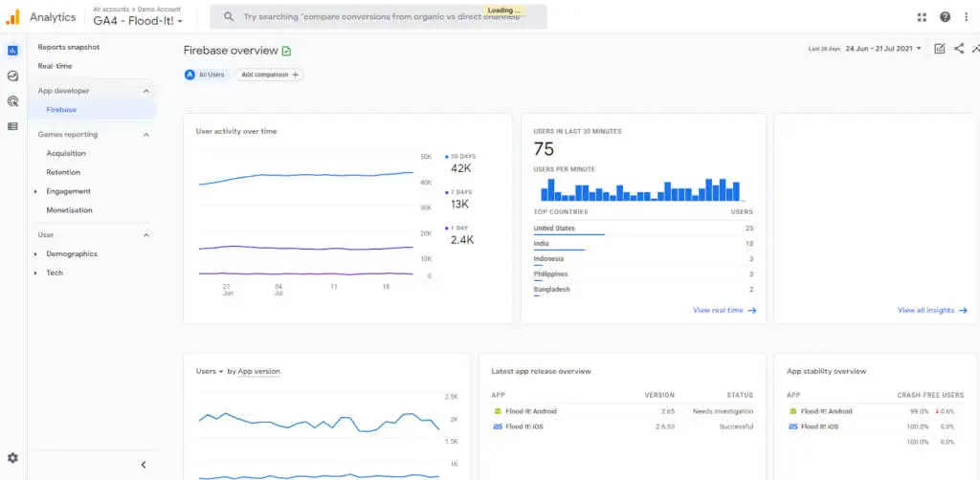Click the Firebase overview title
The width and height of the screenshot is (980, 480).
tap(231, 51)
